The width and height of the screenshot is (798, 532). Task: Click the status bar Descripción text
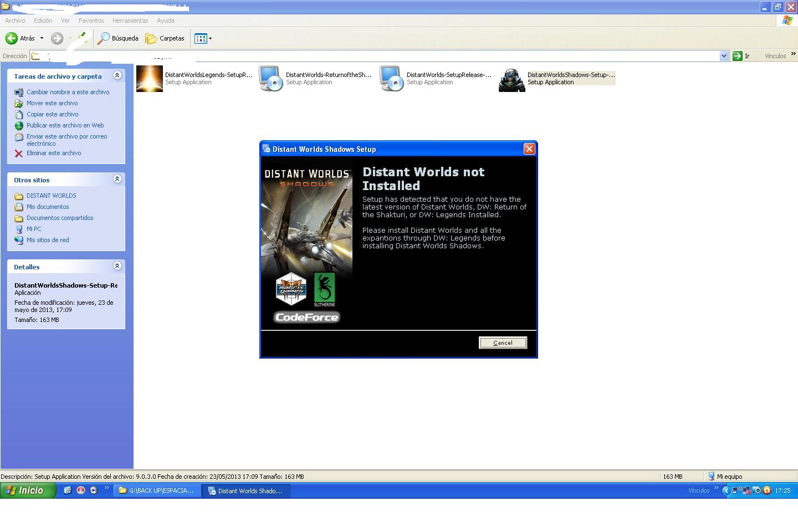tap(152, 477)
